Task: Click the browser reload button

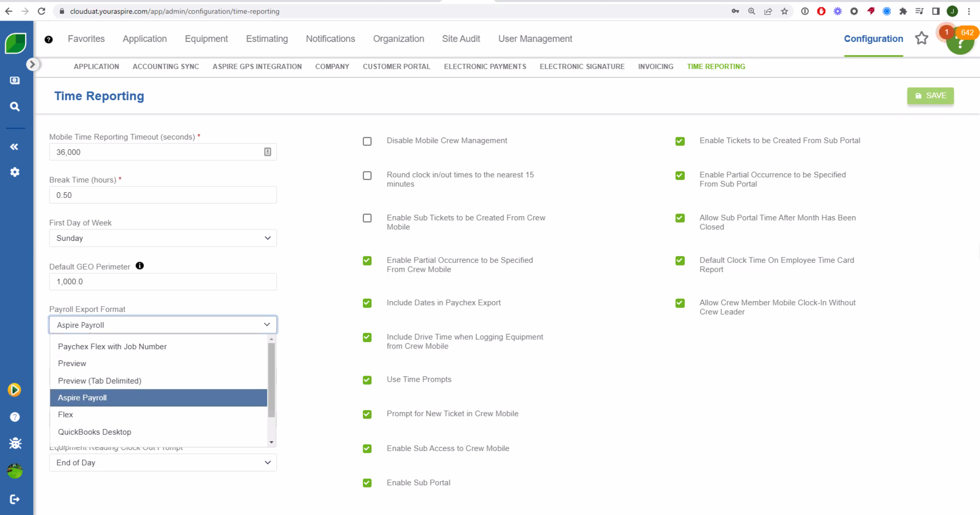Action: tap(41, 11)
